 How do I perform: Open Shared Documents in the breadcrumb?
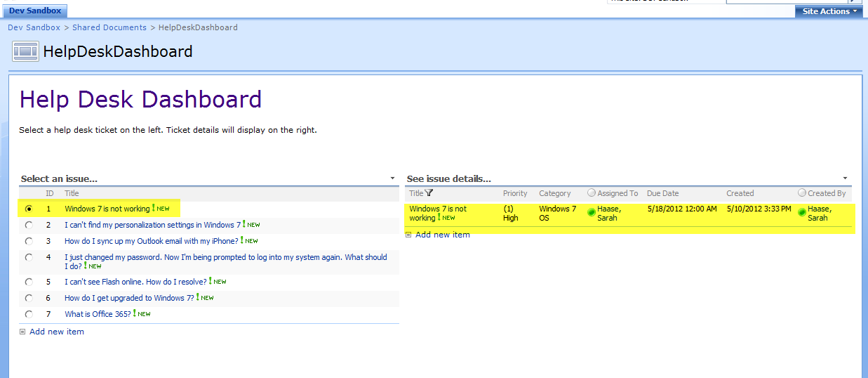(x=109, y=27)
